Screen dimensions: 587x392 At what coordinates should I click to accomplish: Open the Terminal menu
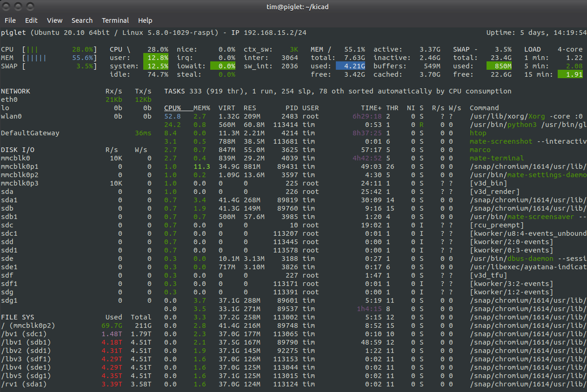pos(115,20)
